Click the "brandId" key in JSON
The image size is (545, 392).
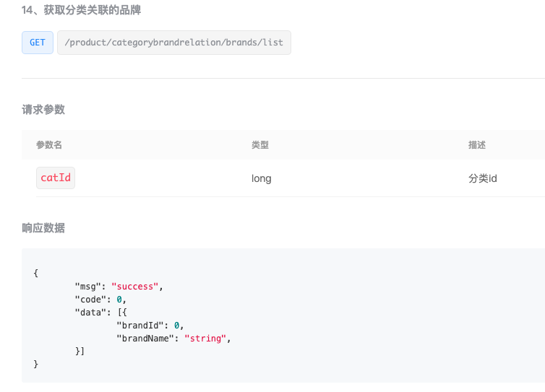(x=140, y=326)
